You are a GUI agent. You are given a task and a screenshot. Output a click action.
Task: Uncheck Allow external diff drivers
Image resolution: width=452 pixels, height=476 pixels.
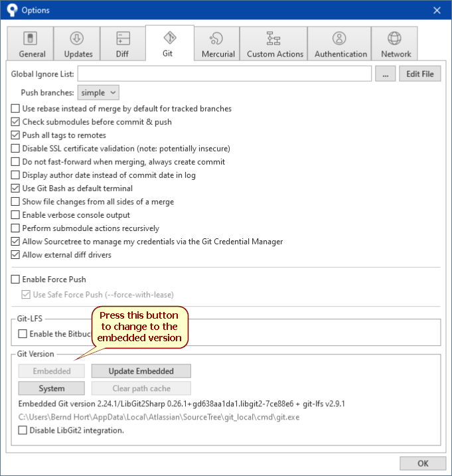pos(15,255)
